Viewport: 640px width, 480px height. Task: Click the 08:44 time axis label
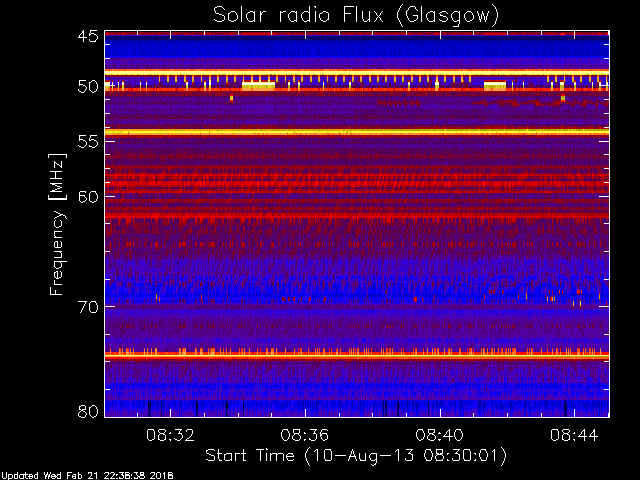[574, 435]
